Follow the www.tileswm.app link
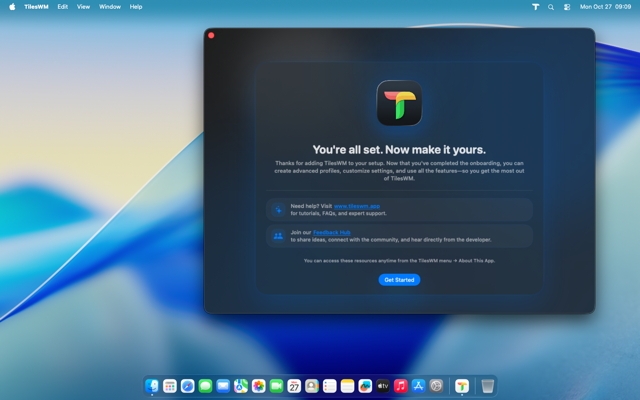 tap(356, 206)
